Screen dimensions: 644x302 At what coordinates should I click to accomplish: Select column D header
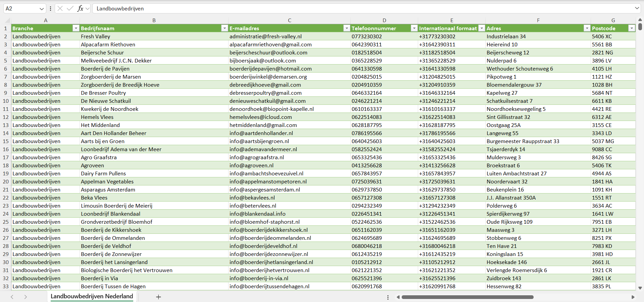384,20
